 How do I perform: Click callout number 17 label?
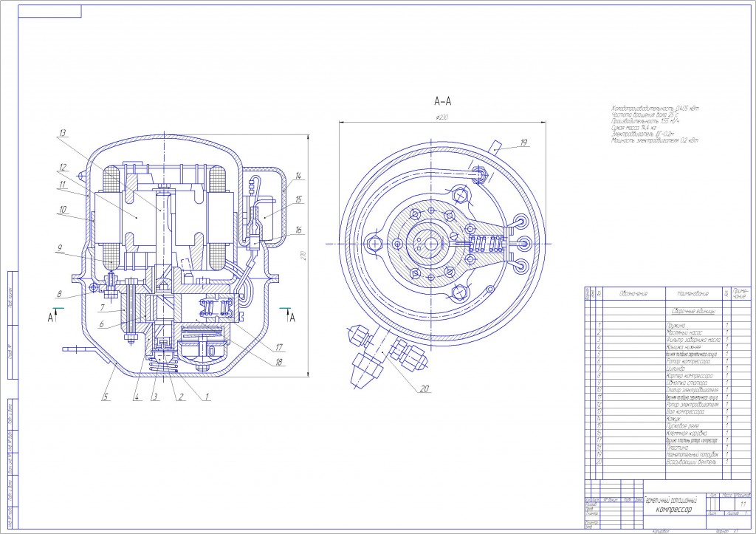tap(280, 346)
